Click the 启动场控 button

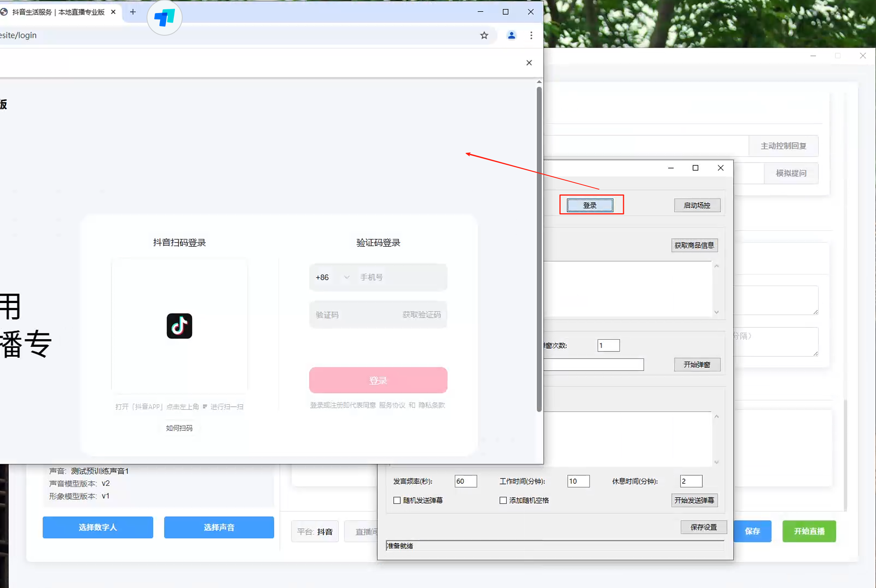pos(697,205)
